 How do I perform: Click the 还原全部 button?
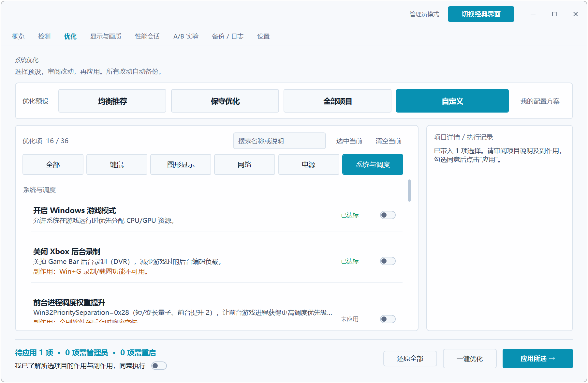(410, 359)
